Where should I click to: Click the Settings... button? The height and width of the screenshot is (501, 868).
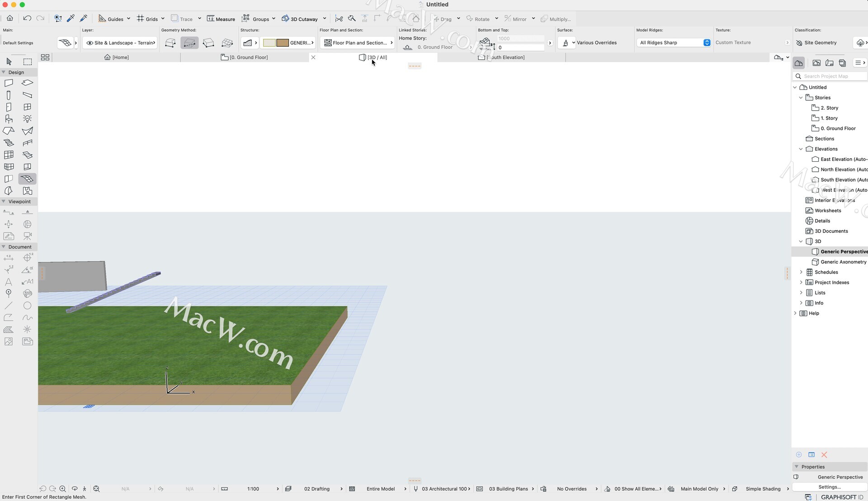tap(830, 487)
